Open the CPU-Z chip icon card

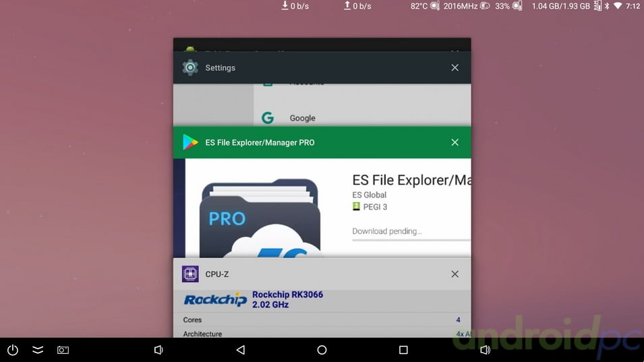click(x=190, y=274)
